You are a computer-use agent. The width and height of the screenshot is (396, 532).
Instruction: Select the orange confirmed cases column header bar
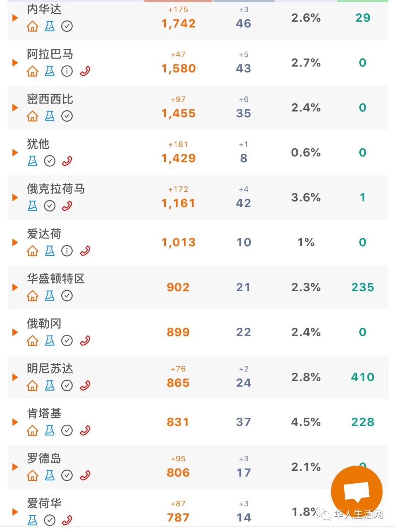click(x=178, y=1)
